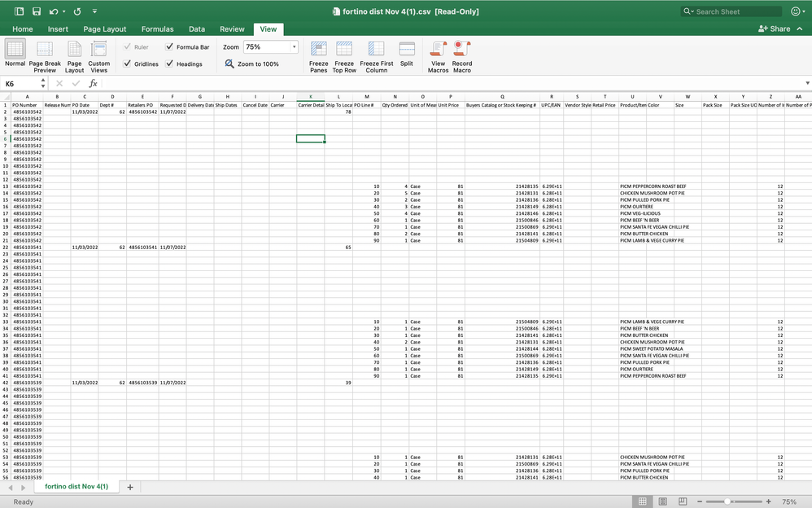Click the formula bar confirm checkmark icon
812x508 pixels.
[x=76, y=84]
